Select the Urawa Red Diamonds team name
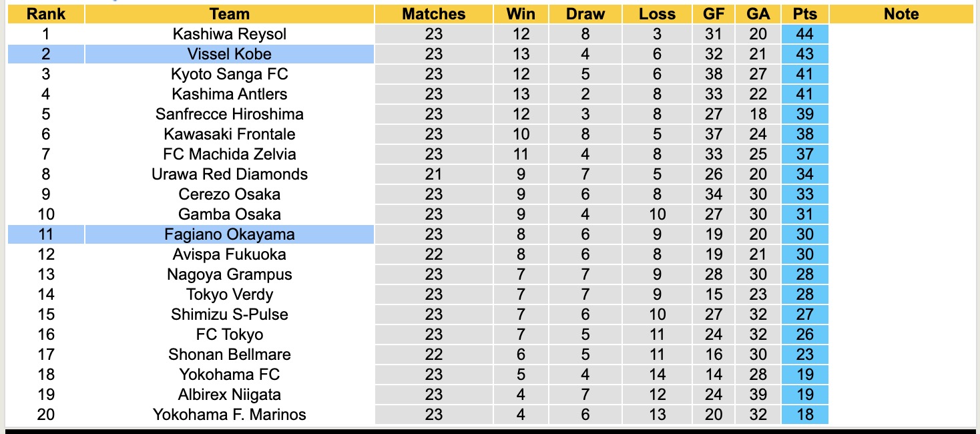The height and width of the screenshot is (434, 980). point(229,174)
